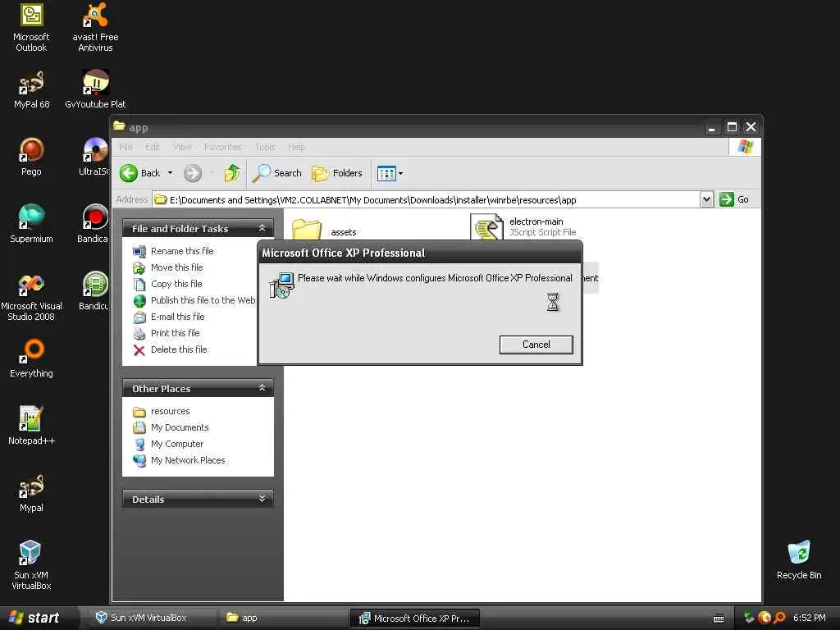Click the Go button beside address bar
Viewport: 840px width, 630px height.
click(734, 199)
